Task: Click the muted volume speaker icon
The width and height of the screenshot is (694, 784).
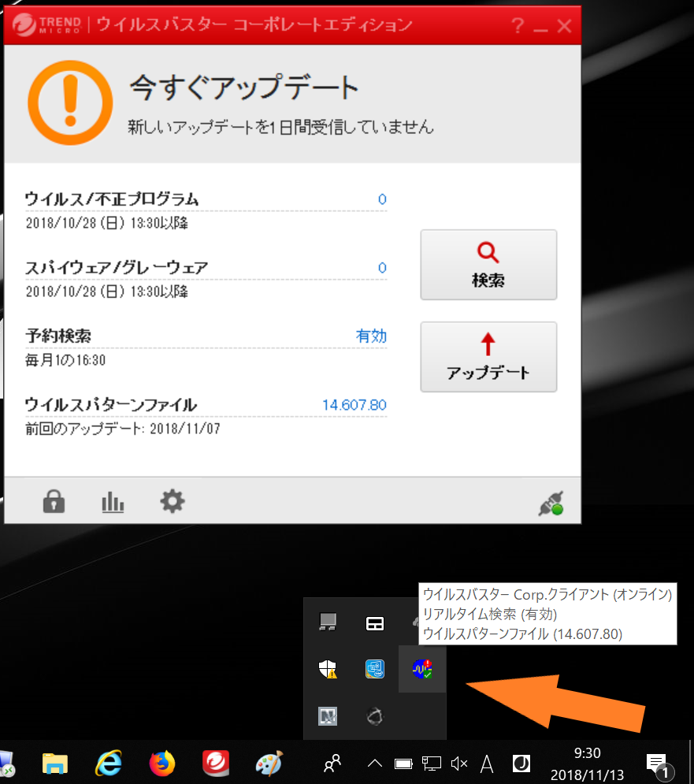Action: click(x=459, y=764)
